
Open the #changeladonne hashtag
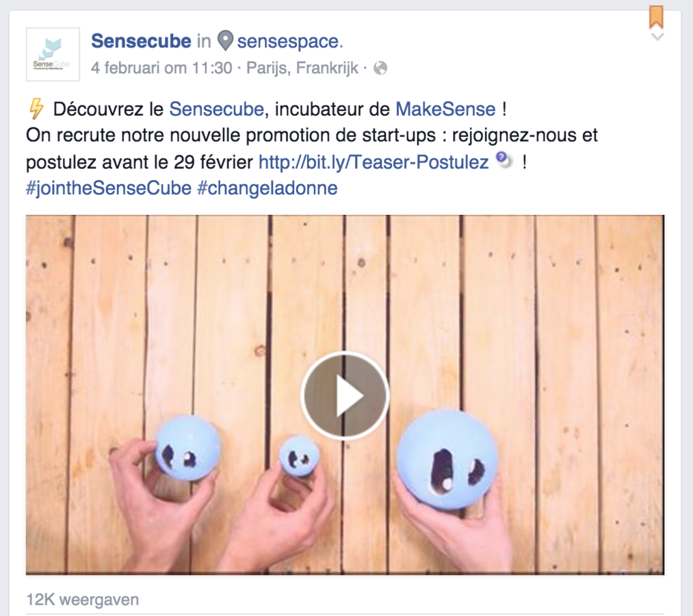point(267,188)
